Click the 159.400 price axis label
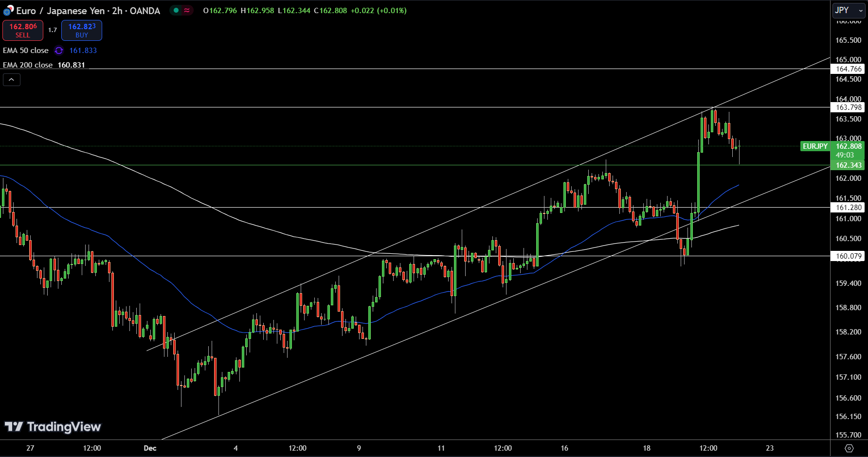Screen dimensions: 868x457 (849, 283)
